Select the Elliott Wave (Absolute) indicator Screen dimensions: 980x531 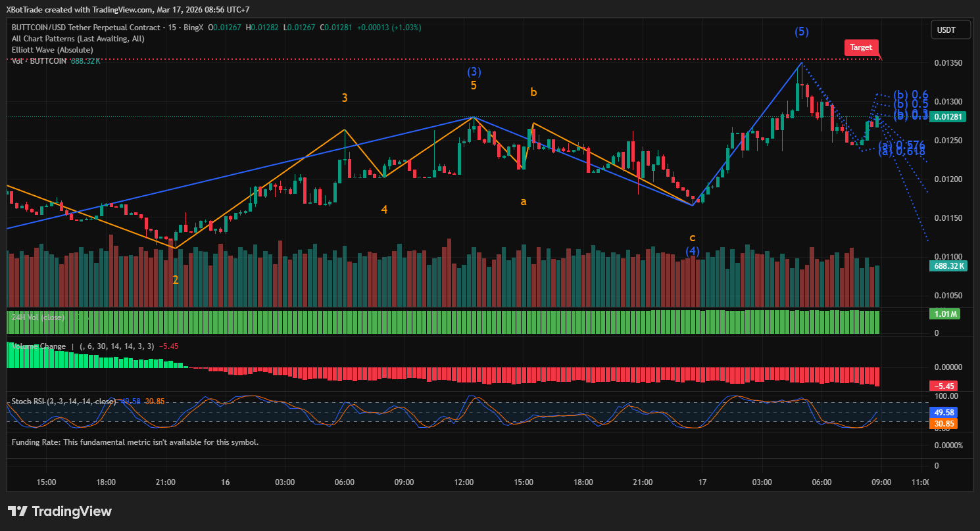[x=52, y=50]
